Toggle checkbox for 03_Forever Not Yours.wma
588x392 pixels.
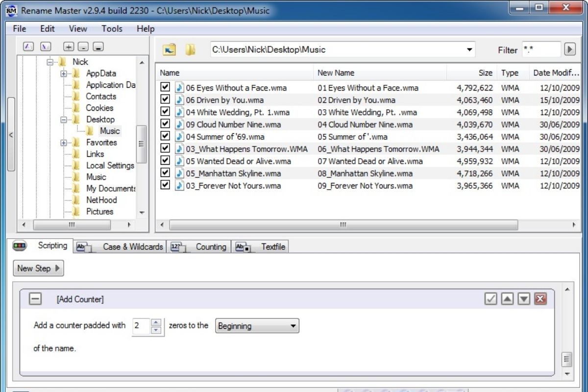pos(165,186)
